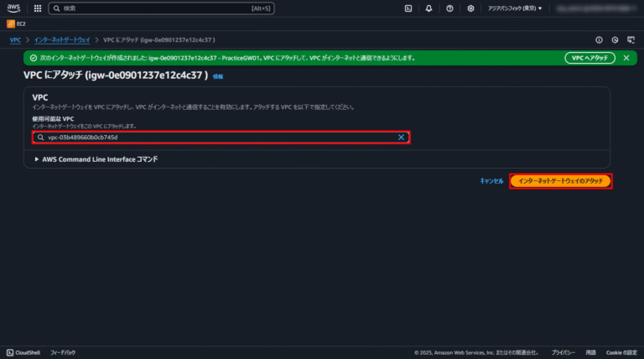Click the インターネットゲートウェイのアタッチ button

[560, 180]
